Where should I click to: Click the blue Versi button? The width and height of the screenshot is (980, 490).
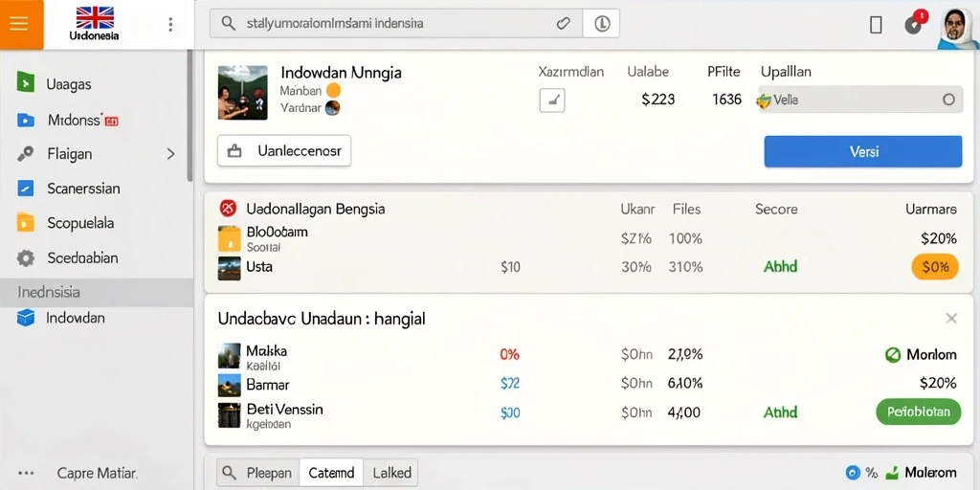point(863,151)
